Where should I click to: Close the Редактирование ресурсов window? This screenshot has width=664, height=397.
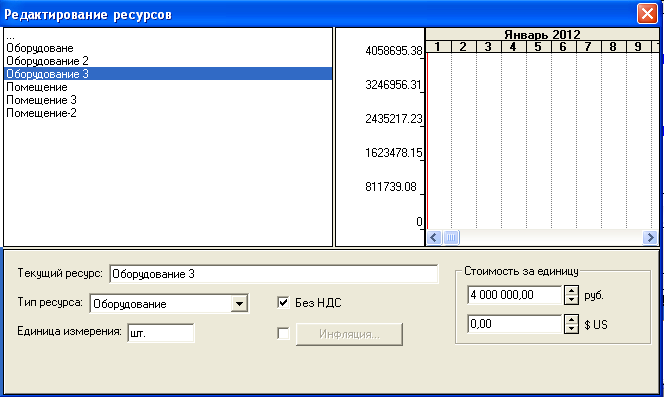click(647, 14)
